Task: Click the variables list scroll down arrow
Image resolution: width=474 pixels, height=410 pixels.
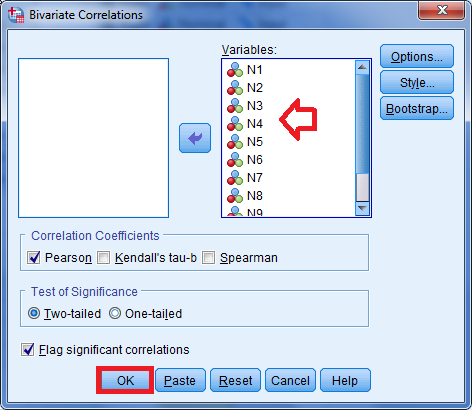Action: pyautogui.click(x=362, y=209)
